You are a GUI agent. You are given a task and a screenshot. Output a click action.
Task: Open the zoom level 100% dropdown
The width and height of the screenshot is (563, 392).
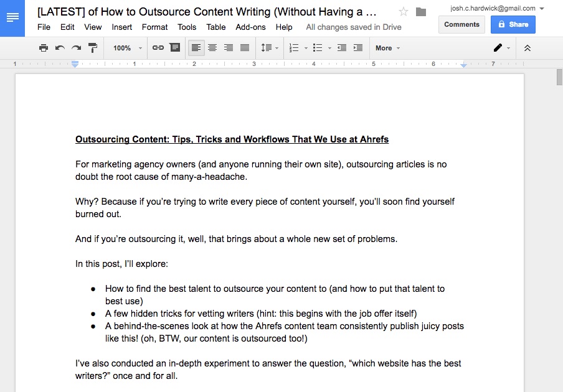[128, 48]
